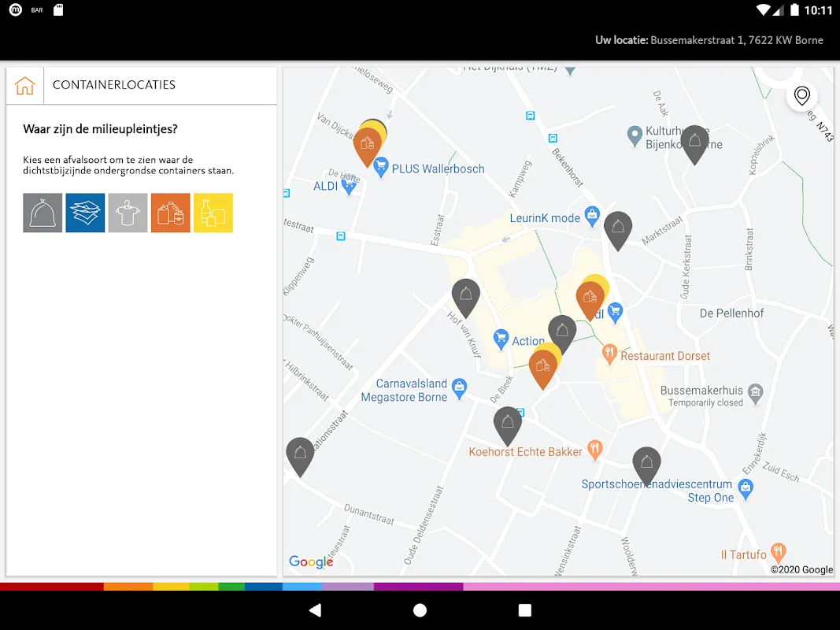Viewport: 840px width, 630px height.
Task: Tap Android back navigation button
Action: pos(315,610)
